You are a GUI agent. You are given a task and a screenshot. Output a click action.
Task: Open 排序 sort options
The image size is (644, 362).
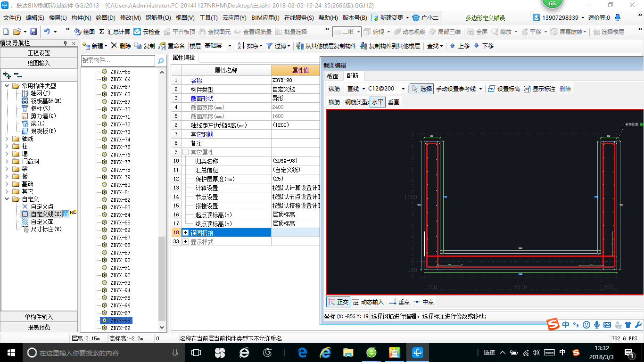[250, 46]
